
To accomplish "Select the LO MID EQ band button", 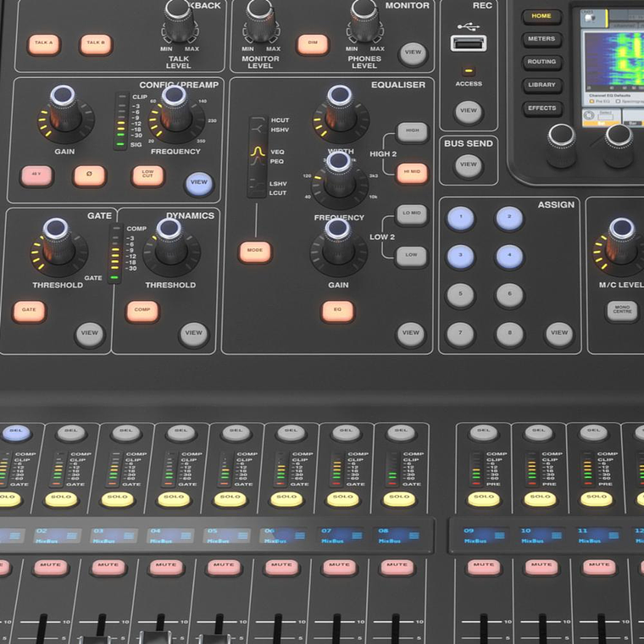I will pyautogui.click(x=412, y=214).
